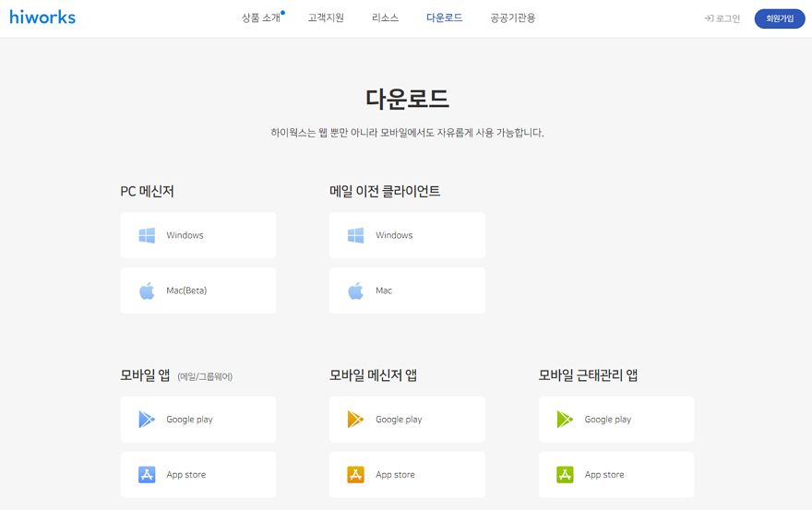Click the 모바일 근태관리 앱 heading
Image resolution: width=812 pixels, height=510 pixels.
click(x=589, y=374)
